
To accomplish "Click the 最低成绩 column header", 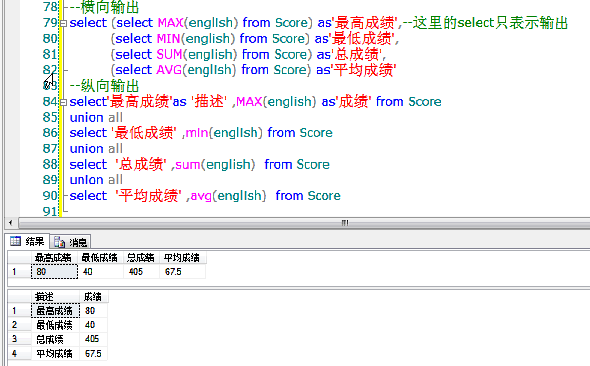I will 100,258.
